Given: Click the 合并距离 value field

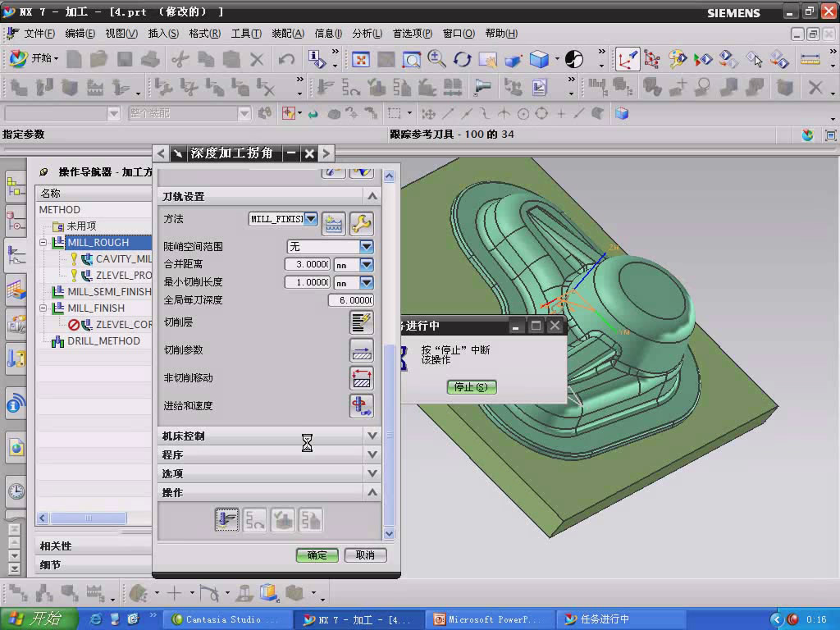Looking at the screenshot, I should [x=308, y=264].
